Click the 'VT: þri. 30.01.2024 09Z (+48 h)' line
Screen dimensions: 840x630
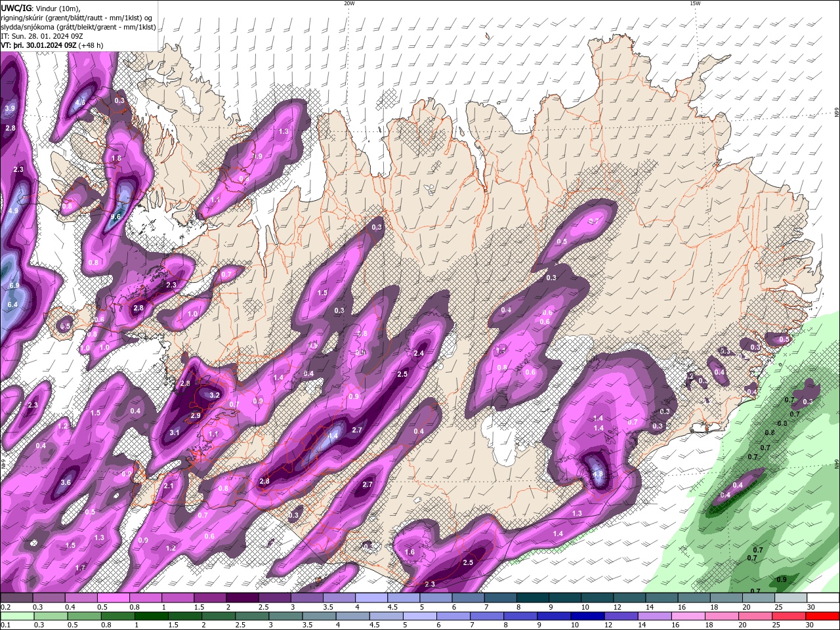click(52, 45)
